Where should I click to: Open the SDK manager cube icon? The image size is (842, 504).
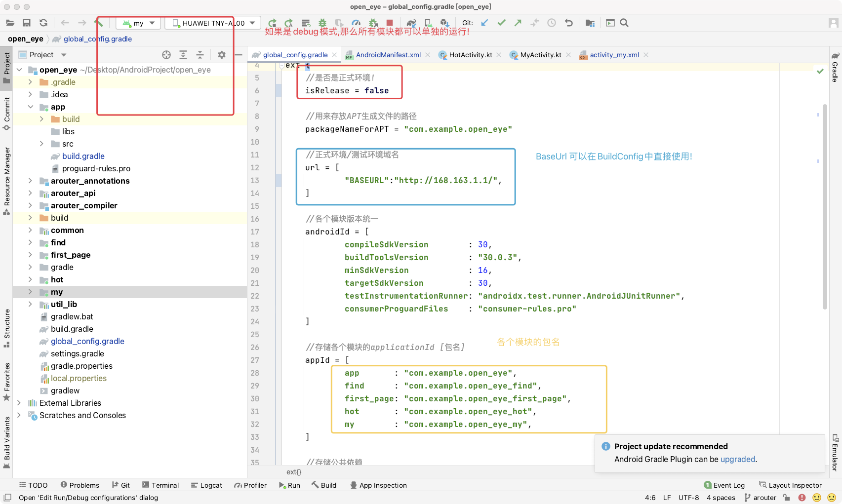tap(444, 23)
